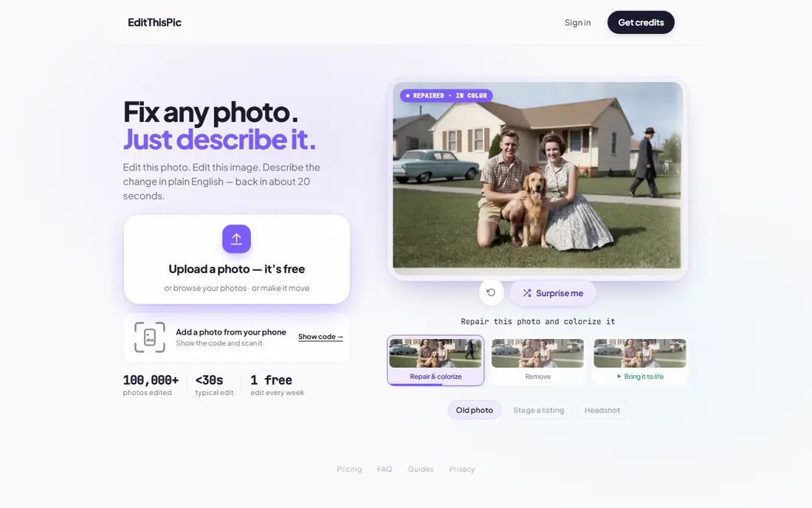Switch to the Headshot tab
812x508 pixels.
click(x=602, y=410)
